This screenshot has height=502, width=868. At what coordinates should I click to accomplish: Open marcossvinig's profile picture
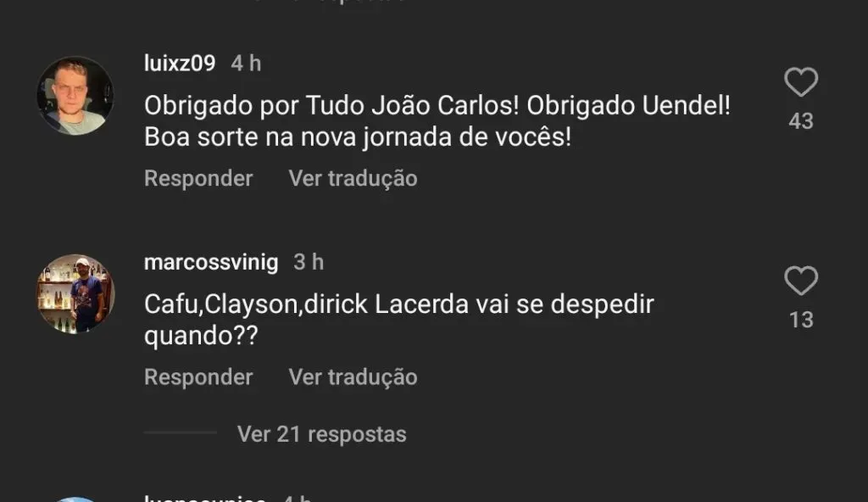point(75,293)
